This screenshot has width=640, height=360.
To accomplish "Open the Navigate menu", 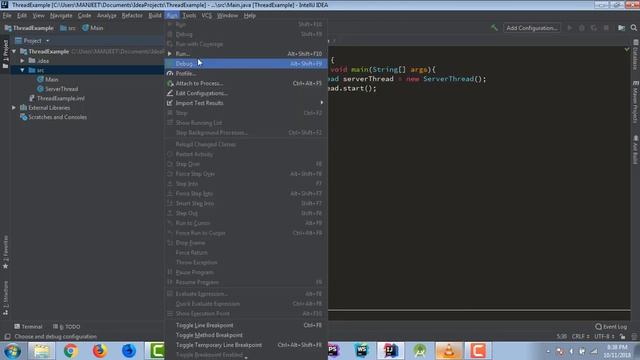I will tap(61, 16).
